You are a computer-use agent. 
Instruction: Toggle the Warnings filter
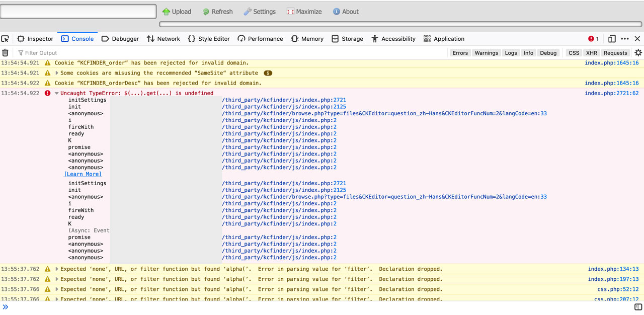486,53
